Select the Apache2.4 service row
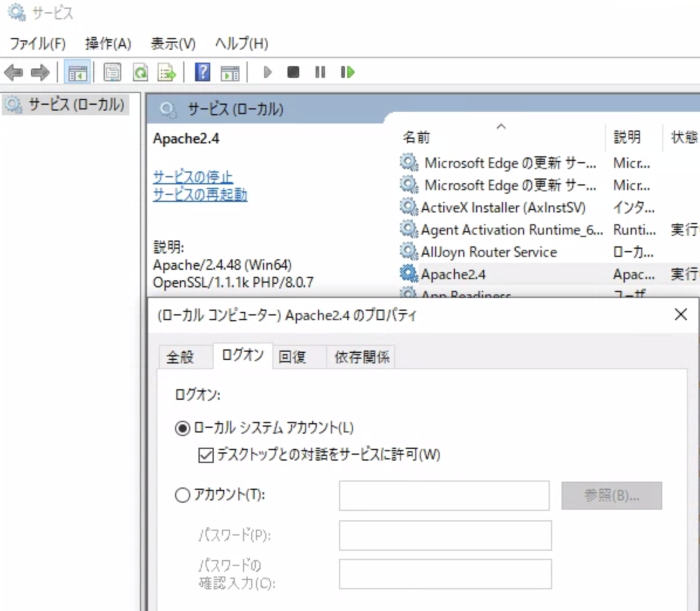 [x=549, y=274]
